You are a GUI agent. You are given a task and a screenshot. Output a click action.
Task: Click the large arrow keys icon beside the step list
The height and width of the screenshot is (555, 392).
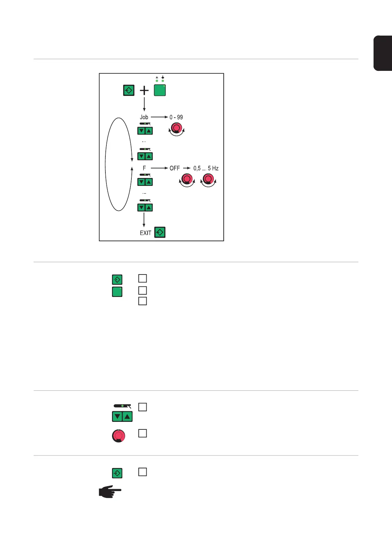(123, 417)
